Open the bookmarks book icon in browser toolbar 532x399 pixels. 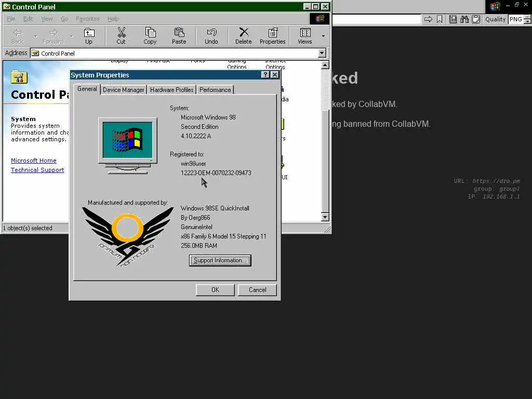tap(453, 19)
